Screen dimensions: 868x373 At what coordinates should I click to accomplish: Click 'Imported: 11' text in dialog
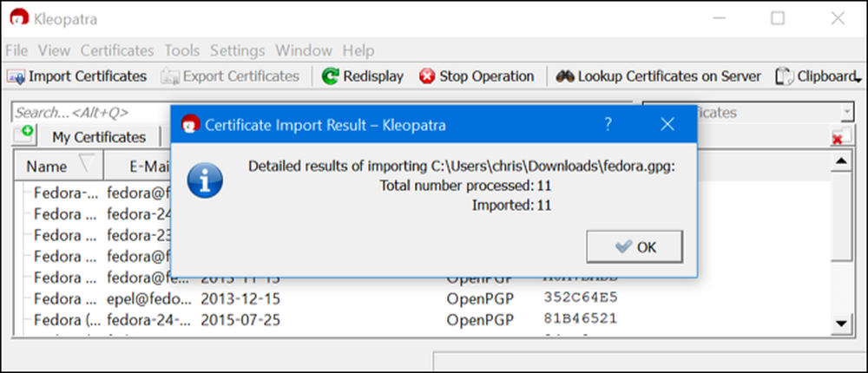pyautogui.click(x=511, y=206)
